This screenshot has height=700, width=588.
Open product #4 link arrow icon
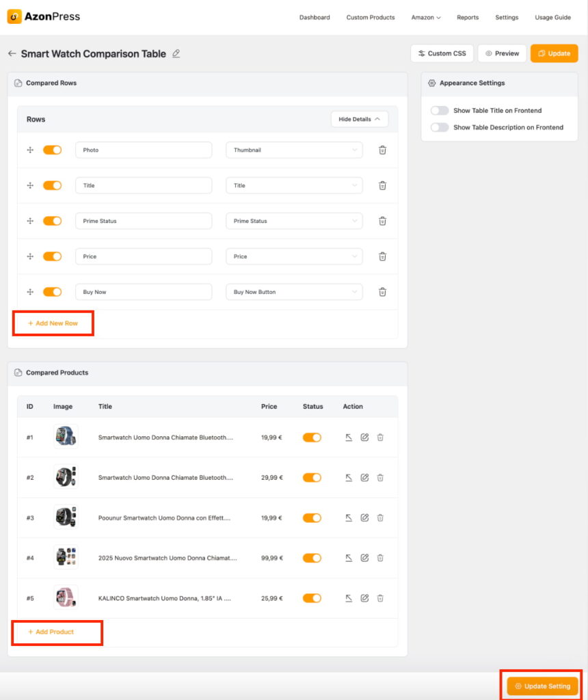349,558
